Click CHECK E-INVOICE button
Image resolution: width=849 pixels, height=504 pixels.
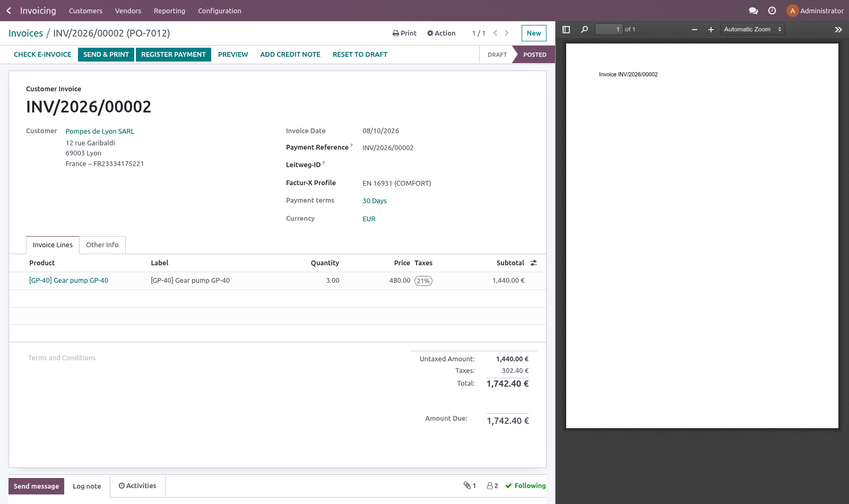[42, 55]
